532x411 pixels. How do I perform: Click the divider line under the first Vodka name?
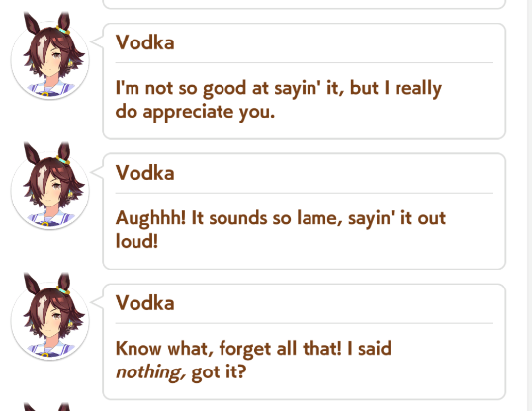coord(304,62)
